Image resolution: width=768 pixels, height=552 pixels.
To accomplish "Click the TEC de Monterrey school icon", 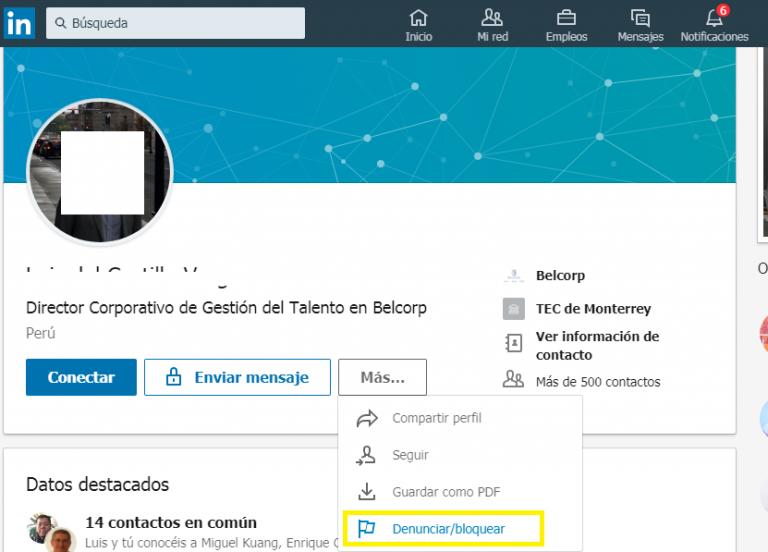I will point(513,309).
